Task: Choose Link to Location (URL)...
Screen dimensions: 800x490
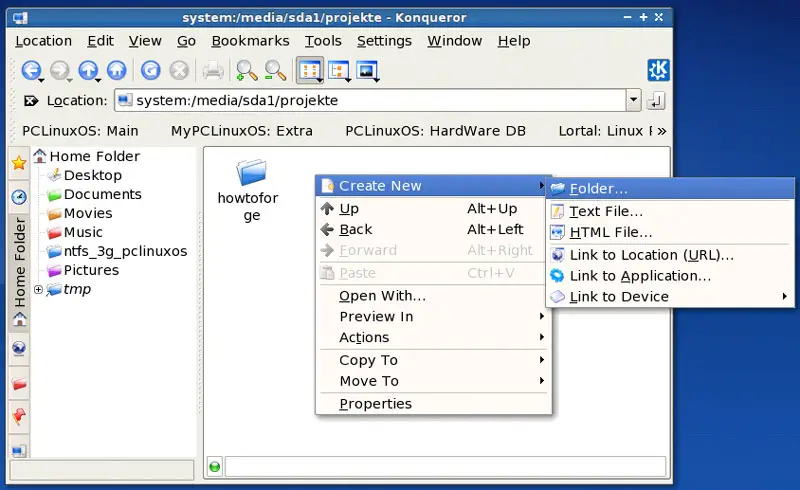Action: (x=669, y=255)
